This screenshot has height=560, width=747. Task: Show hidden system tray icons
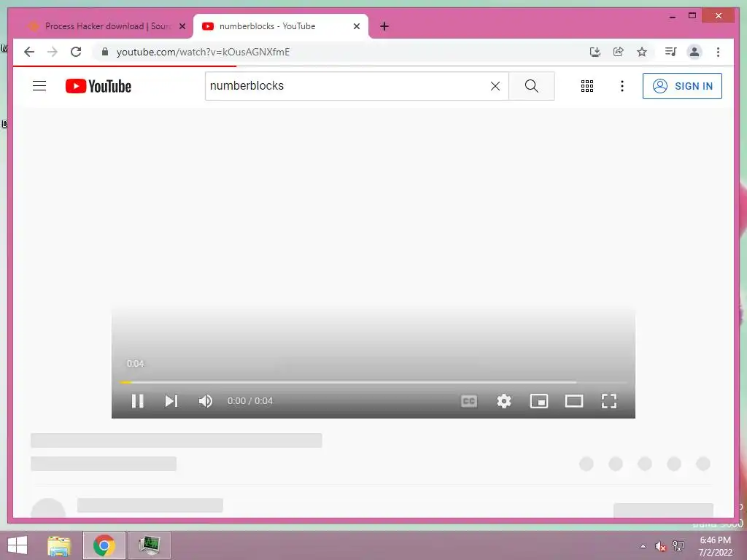pyautogui.click(x=643, y=545)
